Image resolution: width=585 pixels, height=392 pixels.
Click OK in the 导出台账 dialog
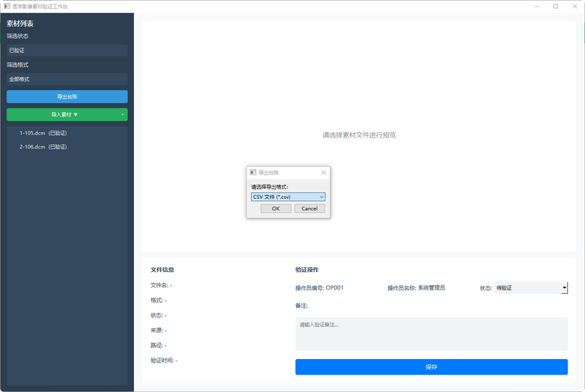click(276, 208)
